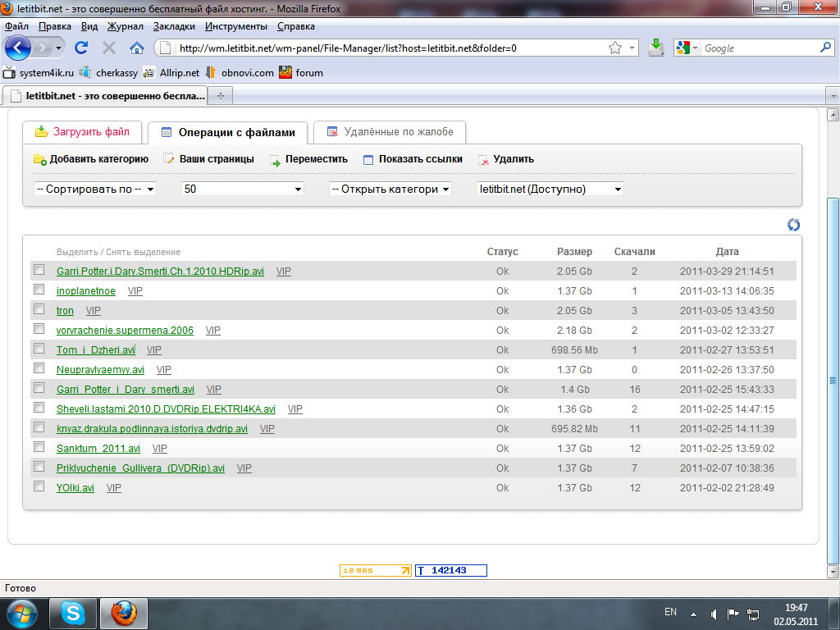840x630 pixels.
Task: Tick the checkbox for Sanktum_2011.avi
Action: click(x=39, y=447)
